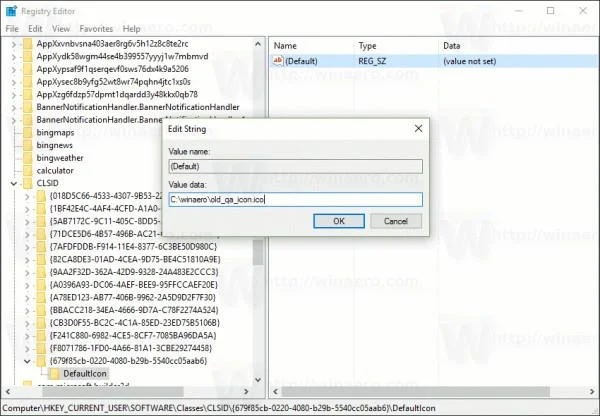Click folder icon of {CB3D0F55-BC2C-4C1A-85ED-23ED75B5106B}
This screenshot has height=416, width=600.
point(41,323)
